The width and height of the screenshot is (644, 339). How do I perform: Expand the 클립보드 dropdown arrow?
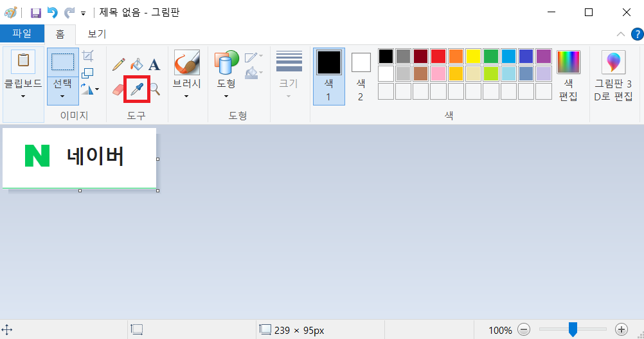(23, 96)
